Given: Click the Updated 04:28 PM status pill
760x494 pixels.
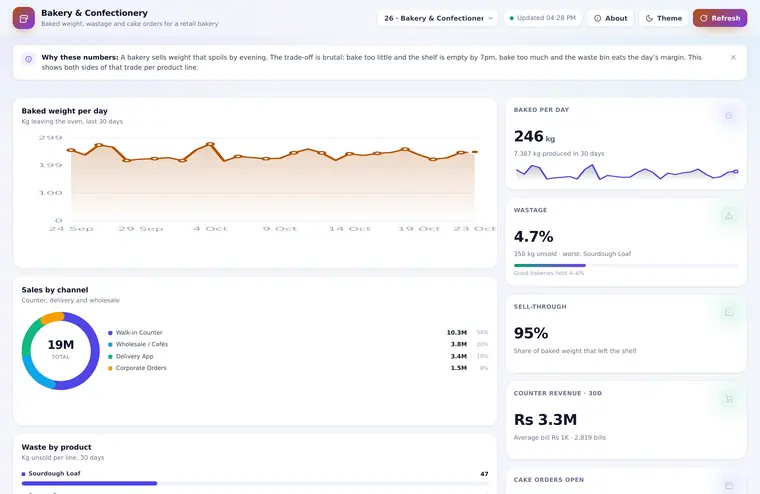Looking at the screenshot, I should point(542,18).
